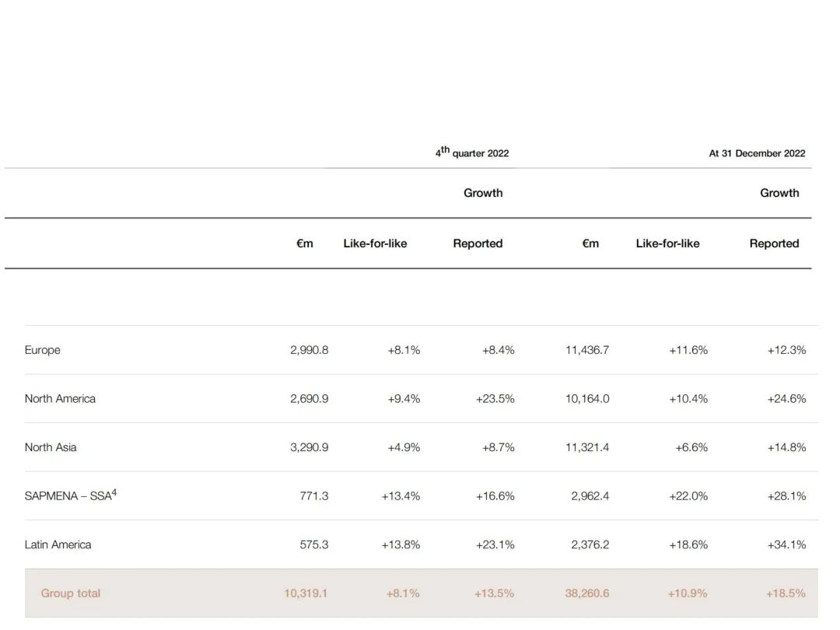Select the +28.1% cell for SAPMENA – SSA

[x=786, y=496]
